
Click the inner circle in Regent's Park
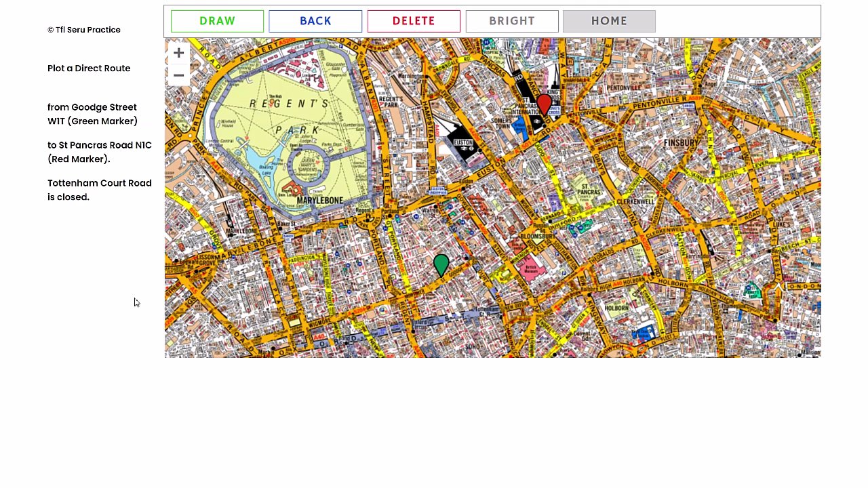tap(310, 163)
